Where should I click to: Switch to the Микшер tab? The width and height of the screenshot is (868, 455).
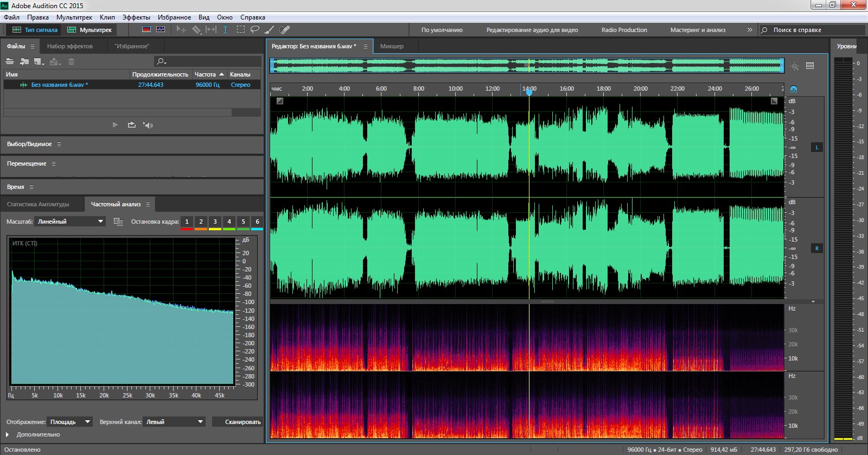click(392, 46)
